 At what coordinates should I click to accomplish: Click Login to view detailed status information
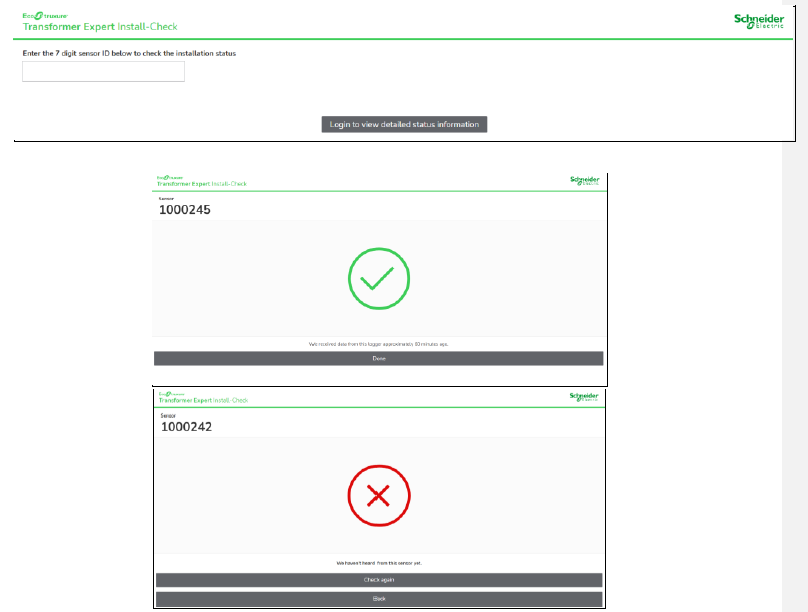click(405, 124)
